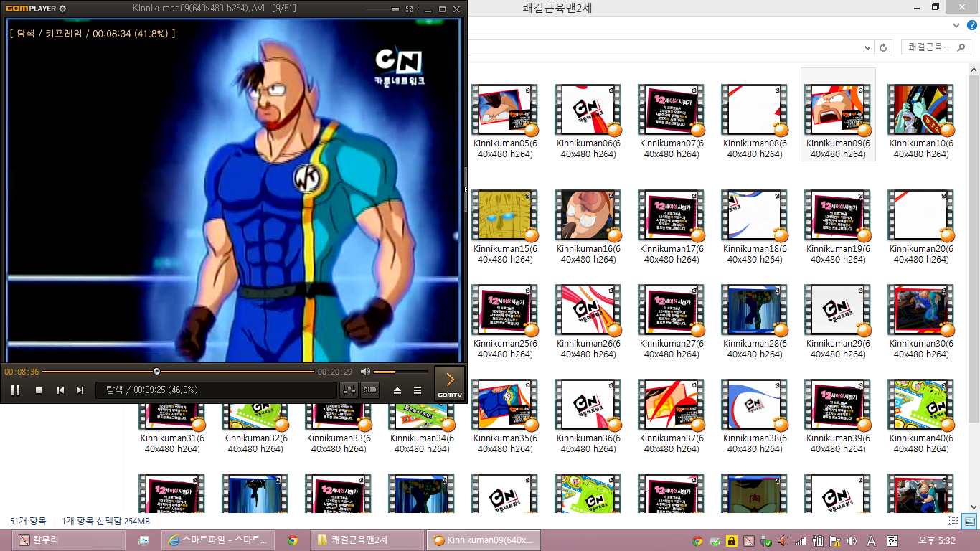Screen dimensions: 980x551
Task: Click the total duration 00:20:29 display
Action: coord(335,372)
